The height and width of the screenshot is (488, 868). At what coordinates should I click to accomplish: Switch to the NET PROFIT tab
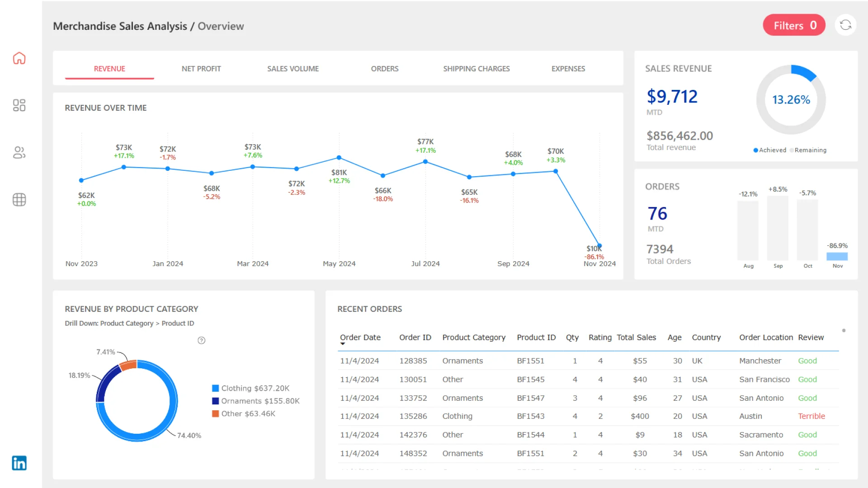click(201, 69)
